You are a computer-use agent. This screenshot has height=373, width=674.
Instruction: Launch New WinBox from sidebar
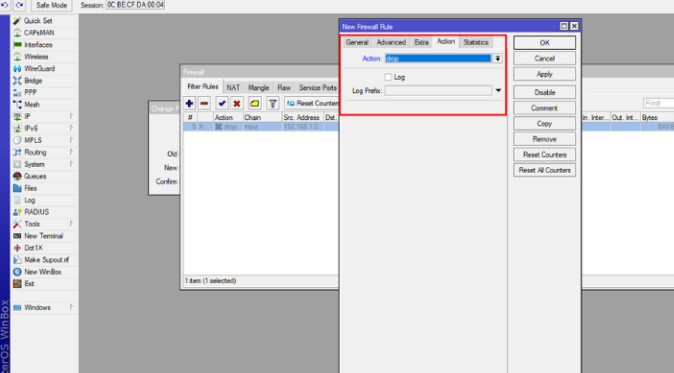click(x=42, y=272)
